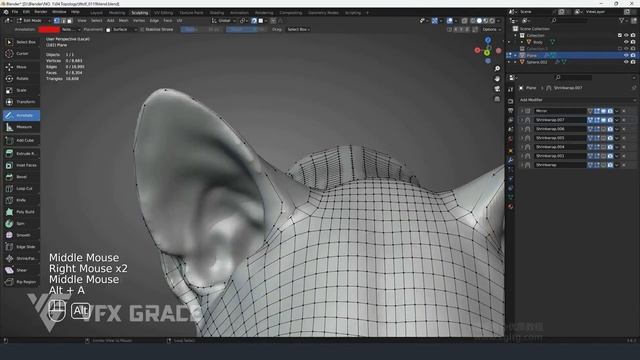Select the Inset Faces tool
The image size is (640, 360).
22,165
